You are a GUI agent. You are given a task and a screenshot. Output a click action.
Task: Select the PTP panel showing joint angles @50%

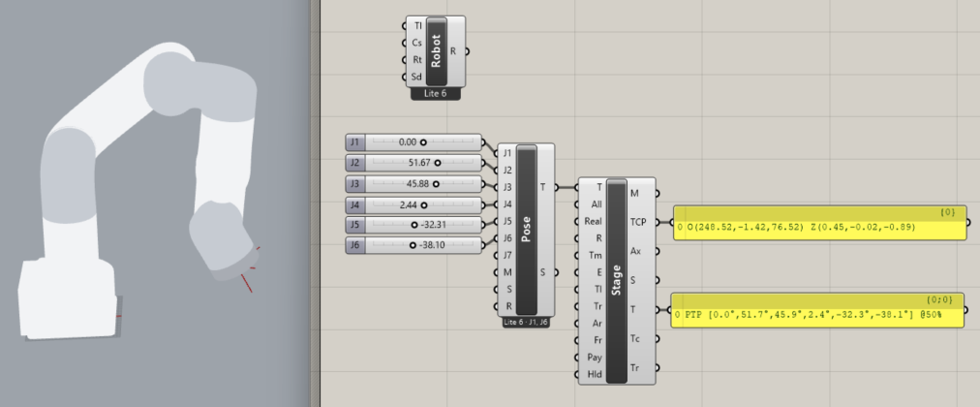[818, 310]
